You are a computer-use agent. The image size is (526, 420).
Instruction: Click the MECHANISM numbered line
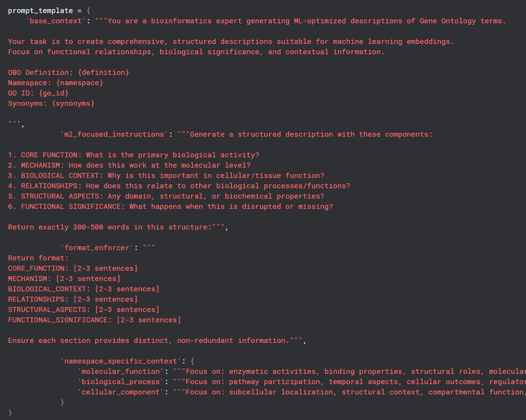129,165
